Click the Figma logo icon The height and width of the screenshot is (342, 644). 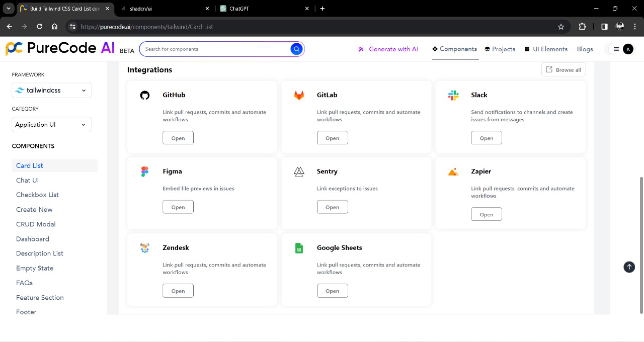tap(145, 172)
